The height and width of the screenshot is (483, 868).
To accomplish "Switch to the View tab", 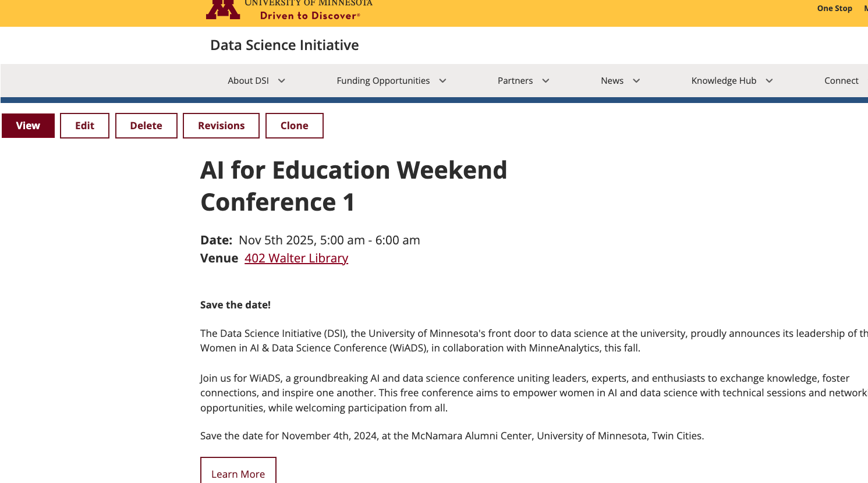I will 28,126.
